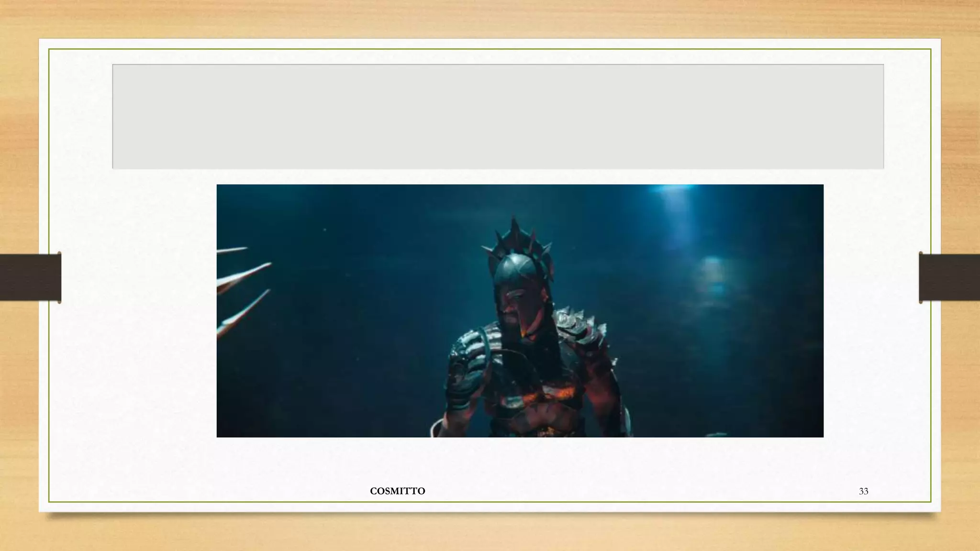Click the COSMITTO footer text

coord(397,491)
